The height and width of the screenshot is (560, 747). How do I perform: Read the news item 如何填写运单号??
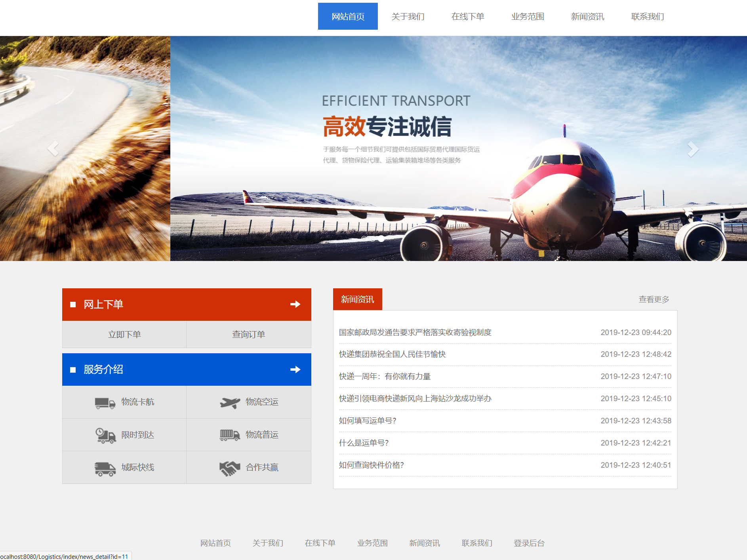pyautogui.click(x=368, y=421)
